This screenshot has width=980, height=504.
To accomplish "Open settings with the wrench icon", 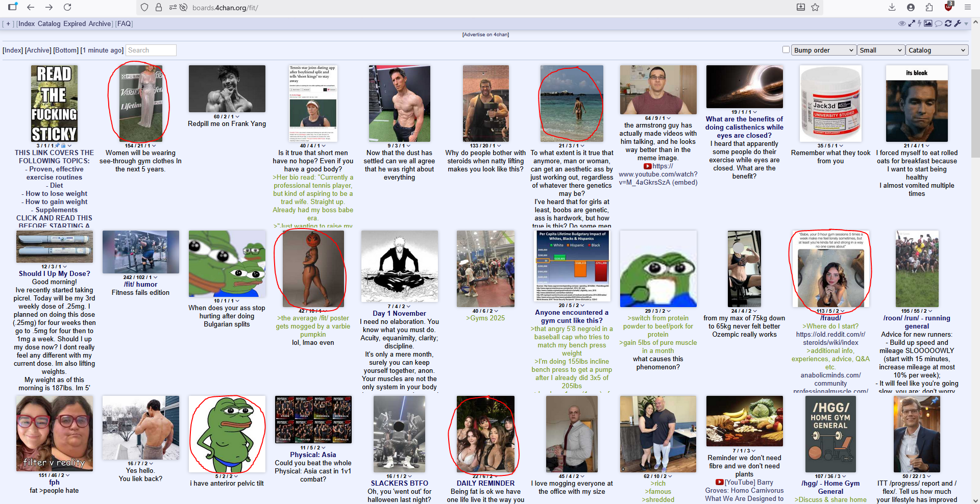I will coord(958,23).
